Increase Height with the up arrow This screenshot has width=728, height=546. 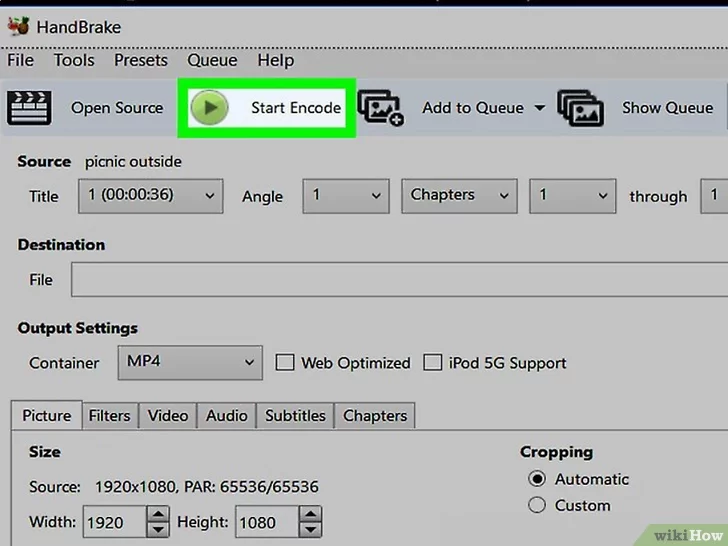click(x=311, y=514)
